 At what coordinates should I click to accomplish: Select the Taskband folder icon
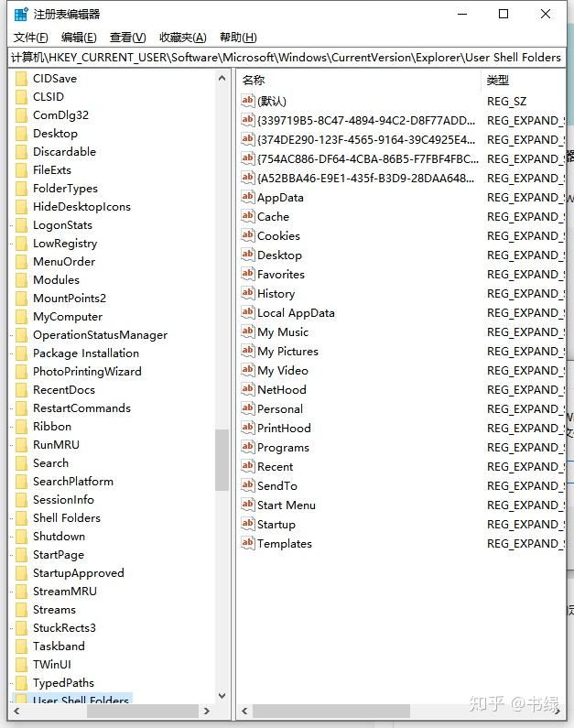tap(21, 646)
